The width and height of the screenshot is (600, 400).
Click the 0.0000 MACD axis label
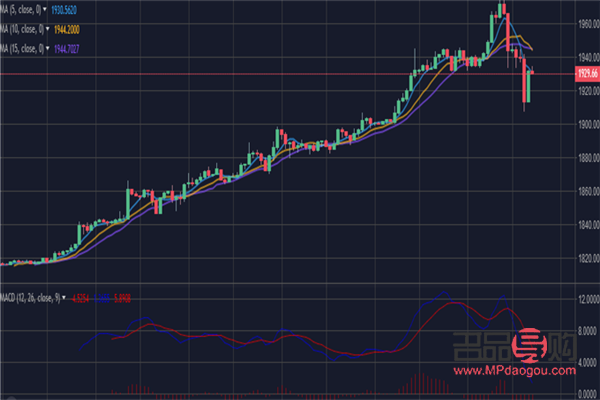point(589,394)
